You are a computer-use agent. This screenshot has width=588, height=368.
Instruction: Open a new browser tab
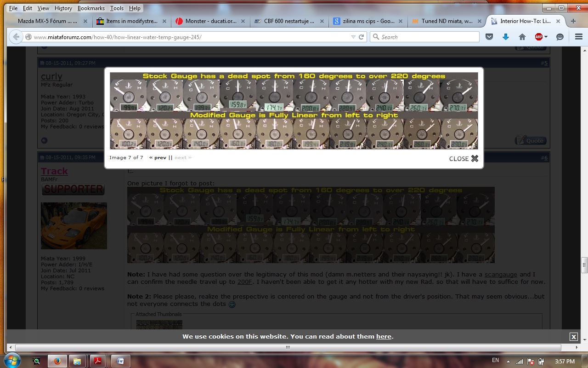573,21
